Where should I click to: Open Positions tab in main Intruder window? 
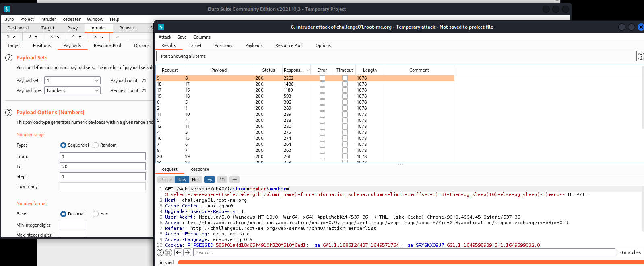42,45
